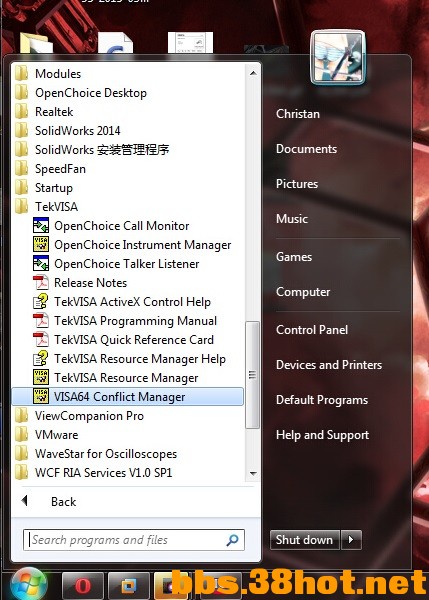Open the Music library

pyautogui.click(x=292, y=219)
